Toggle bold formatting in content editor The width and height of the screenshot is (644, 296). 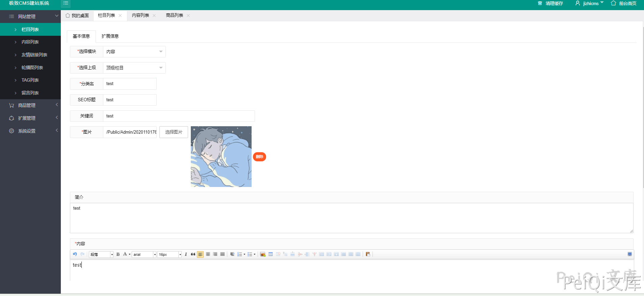point(118,254)
